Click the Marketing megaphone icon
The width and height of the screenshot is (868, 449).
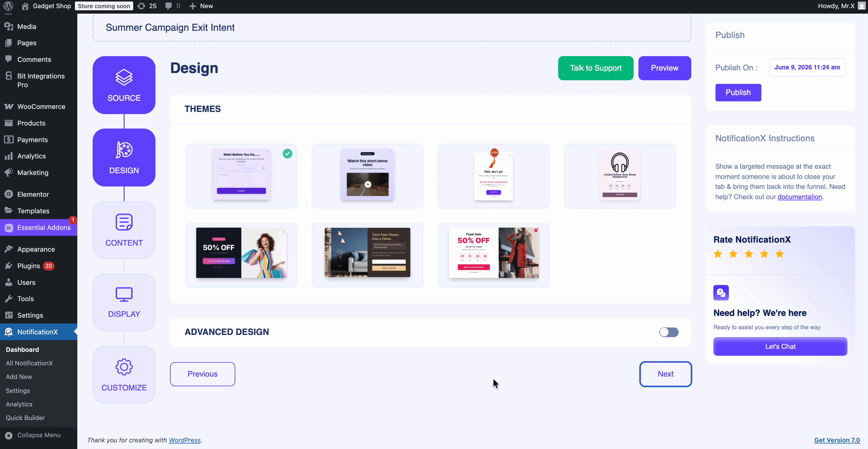[x=9, y=172]
